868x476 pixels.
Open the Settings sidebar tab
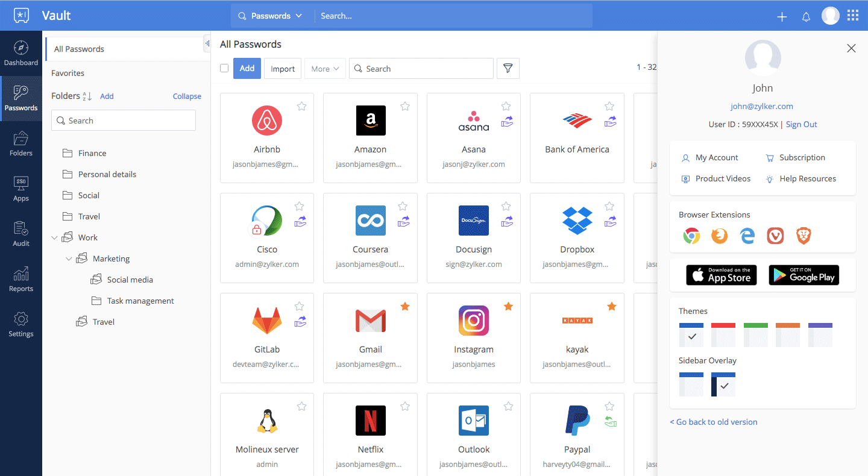pyautogui.click(x=21, y=324)
